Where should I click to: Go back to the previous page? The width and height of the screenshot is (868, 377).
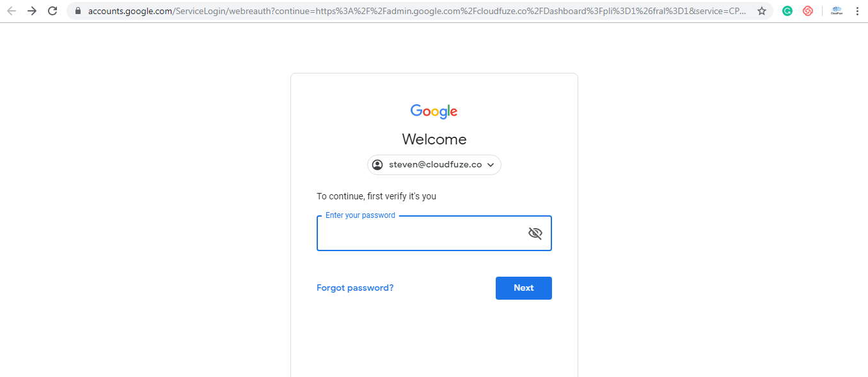click(12, 11)
